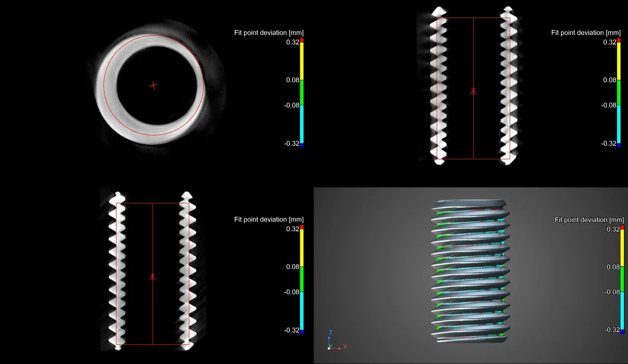Click 'Fit point deviation [mm]' title in 3D view
This screenshot has width=628, height=364.
(x=589, y=220)
